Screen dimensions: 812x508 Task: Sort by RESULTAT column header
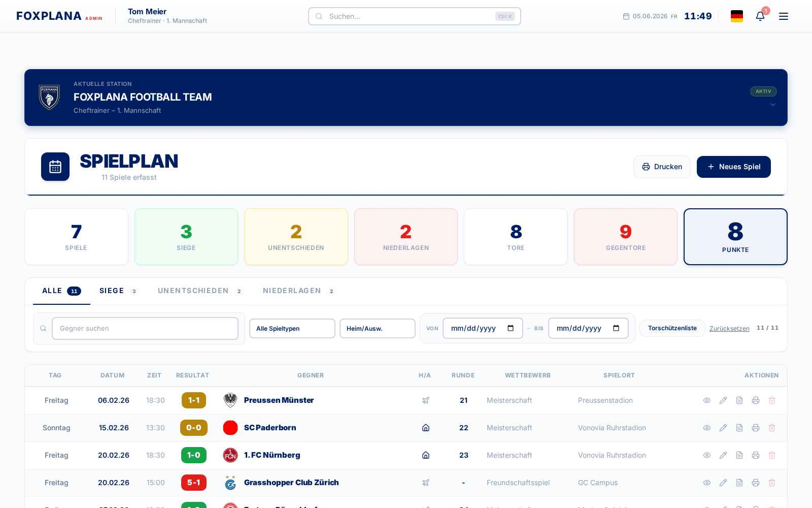tap(192, 375)
